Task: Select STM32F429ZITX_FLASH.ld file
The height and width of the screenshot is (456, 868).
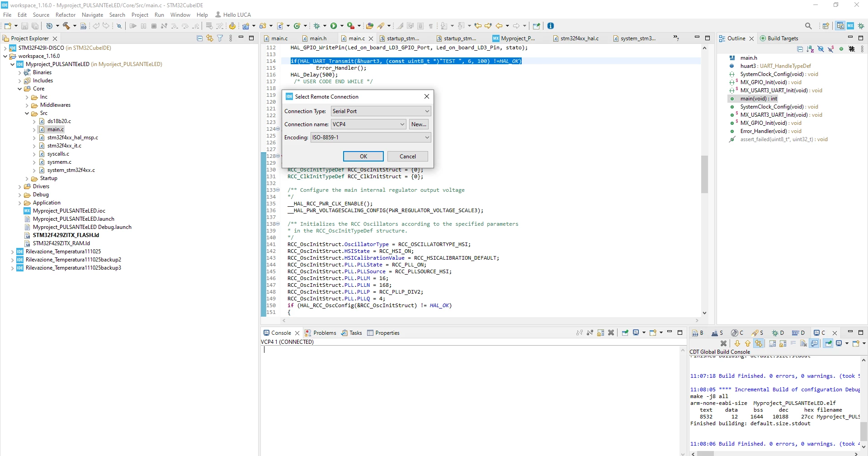Action: point(66,235)
